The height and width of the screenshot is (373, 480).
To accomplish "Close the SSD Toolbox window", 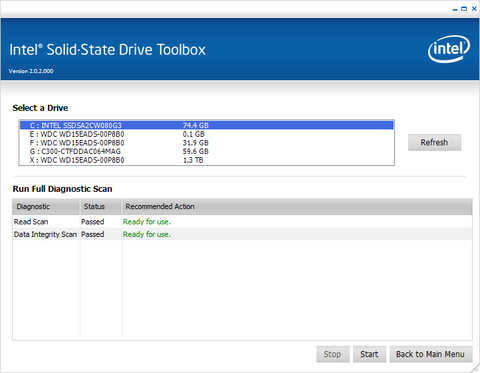I will coord(474,9).
